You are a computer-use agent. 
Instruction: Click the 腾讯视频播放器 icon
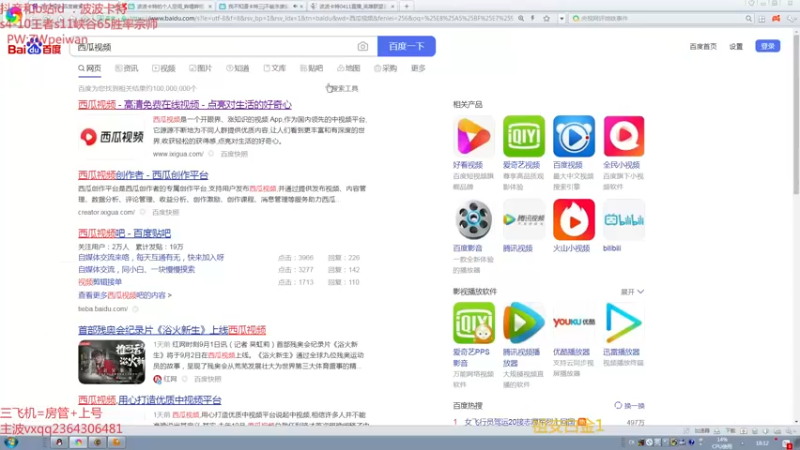pos(523,323)
